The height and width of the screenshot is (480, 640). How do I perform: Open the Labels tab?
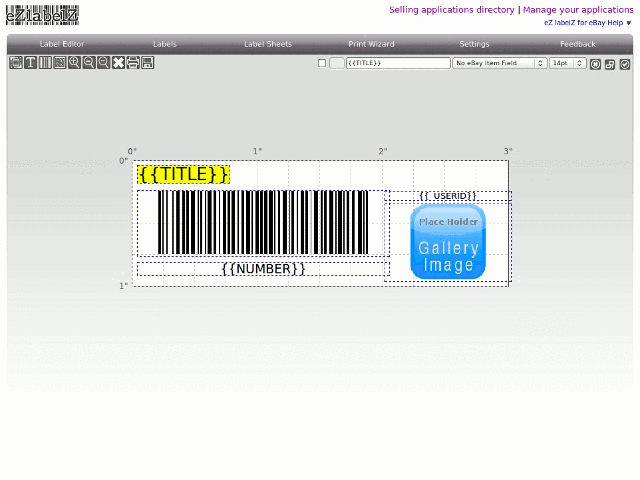click(x=165, y=44)
